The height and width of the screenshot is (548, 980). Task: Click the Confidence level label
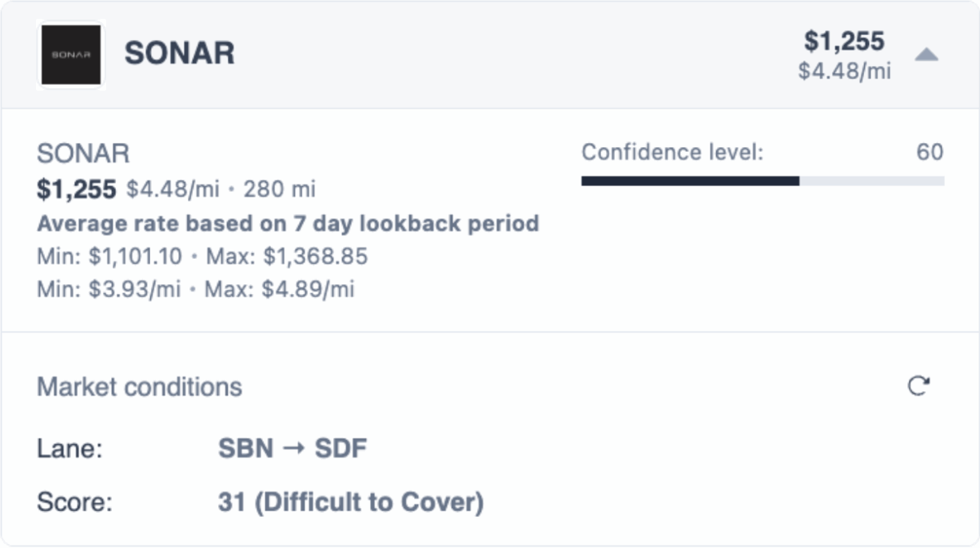pyautogui.click(x=671, y=153)
